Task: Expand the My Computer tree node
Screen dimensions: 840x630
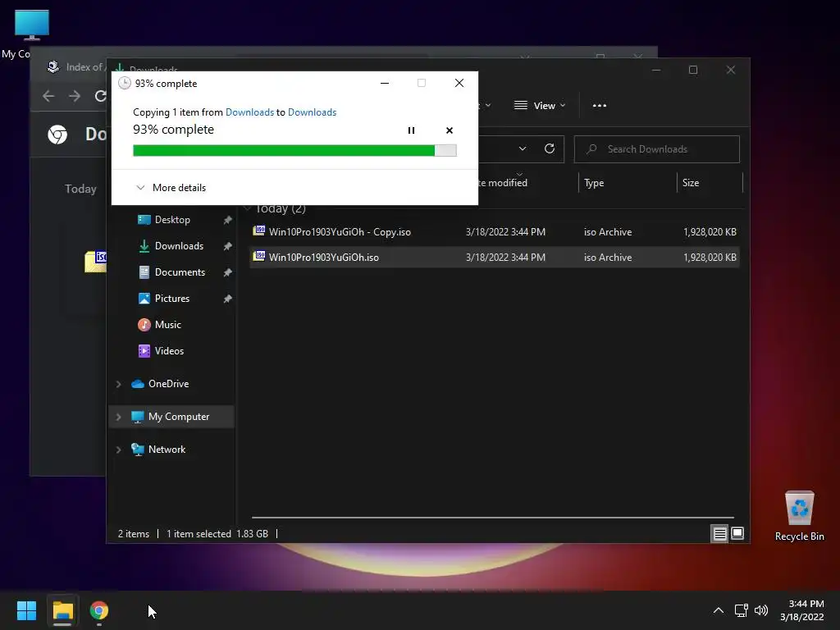Action: tap(118, 417)
